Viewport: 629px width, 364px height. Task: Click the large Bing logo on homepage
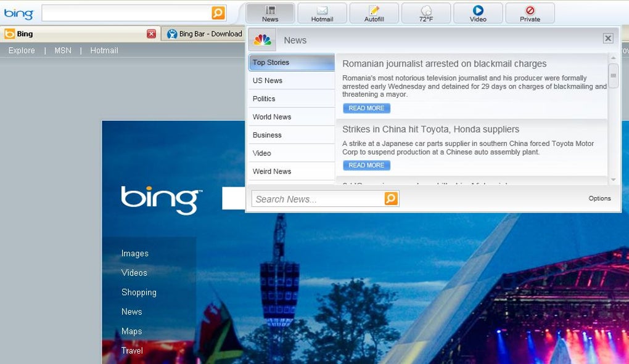162,200
